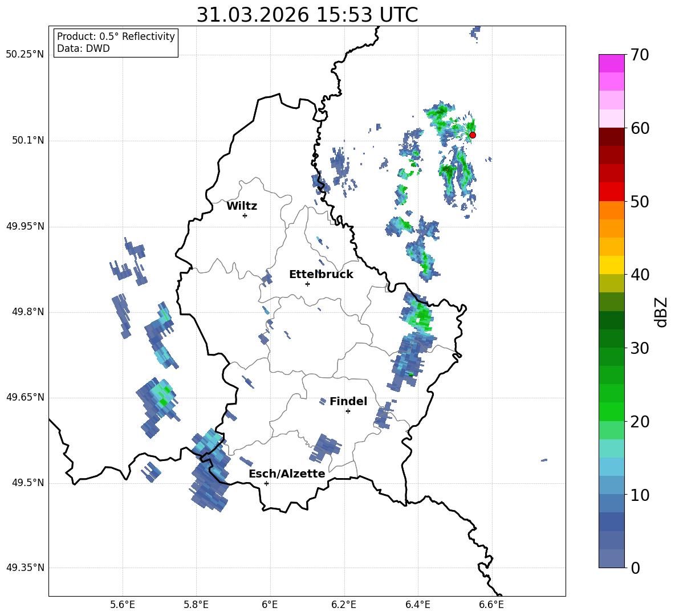The height and width of the screenshot is (616, 675).
Task: Click the 49.8°N latitude label
Action: pos(28,312)
